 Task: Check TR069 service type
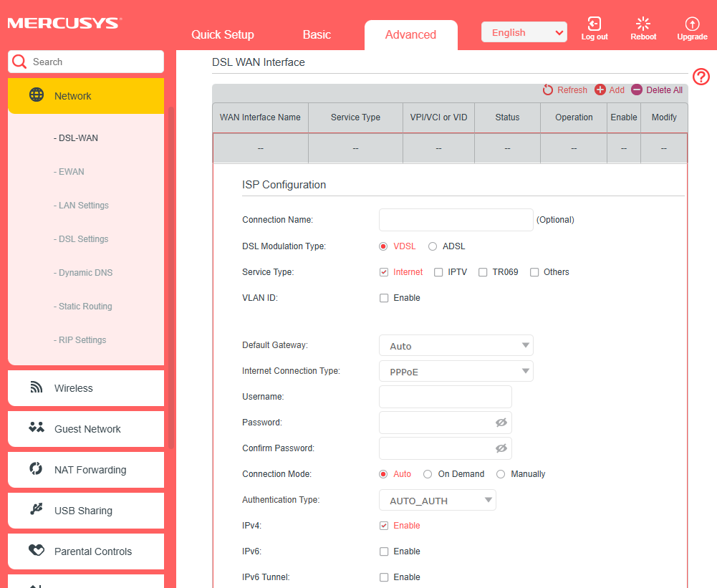pyautogui.click(x=483, y=272)
